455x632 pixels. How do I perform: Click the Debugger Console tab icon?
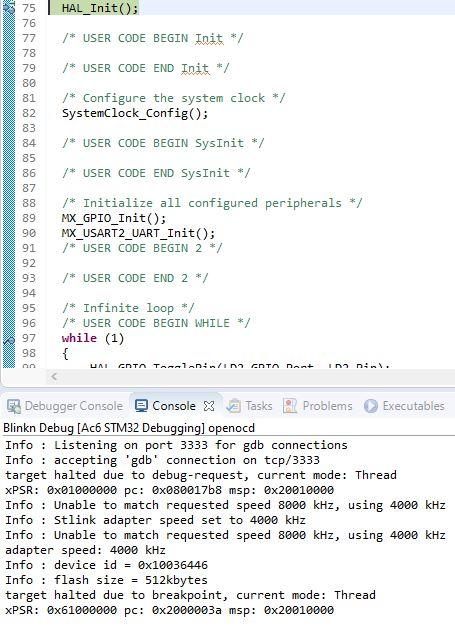14,406
